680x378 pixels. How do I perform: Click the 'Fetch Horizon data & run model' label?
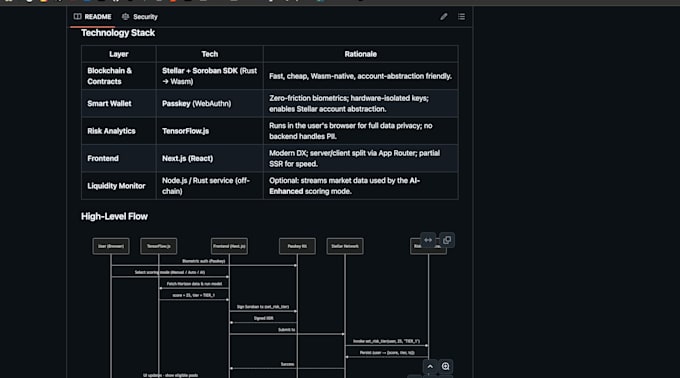coord(194,284)
